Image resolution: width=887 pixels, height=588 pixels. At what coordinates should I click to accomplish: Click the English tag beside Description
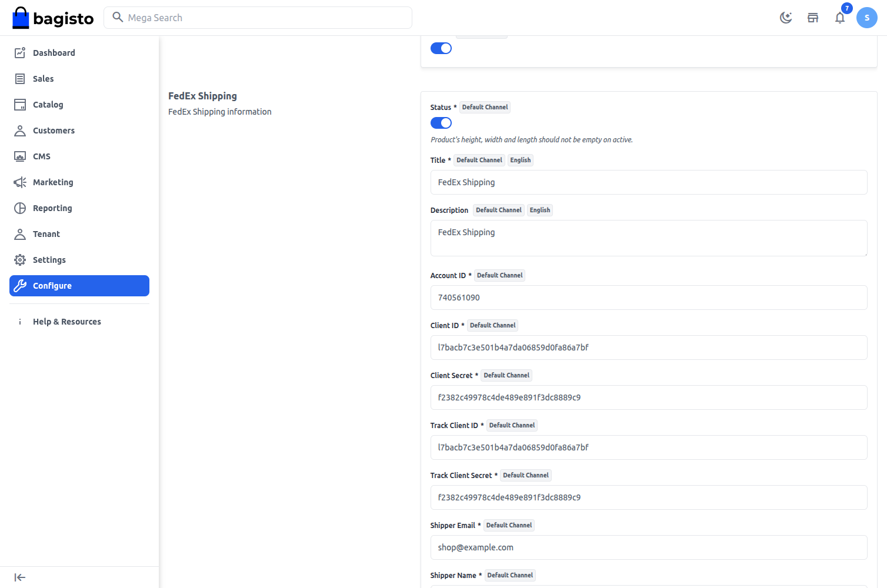[540, 210]
